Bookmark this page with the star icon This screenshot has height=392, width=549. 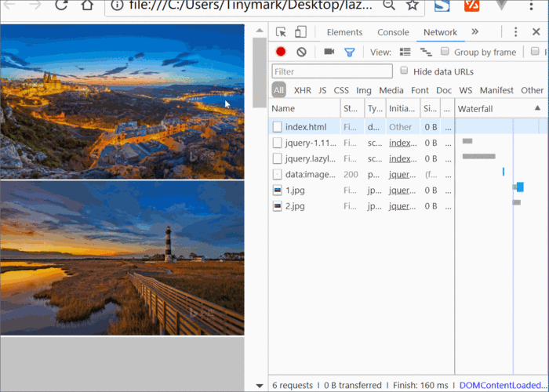click(410, 5)
